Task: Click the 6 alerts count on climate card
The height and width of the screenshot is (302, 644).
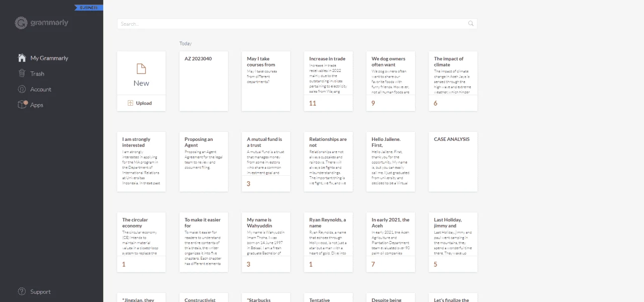Action: pyautogui.click(x=436, y=103)
